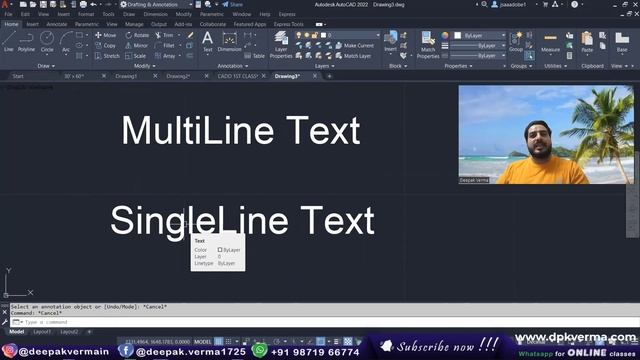Select the SingleLine Text object

coord(242,222)
